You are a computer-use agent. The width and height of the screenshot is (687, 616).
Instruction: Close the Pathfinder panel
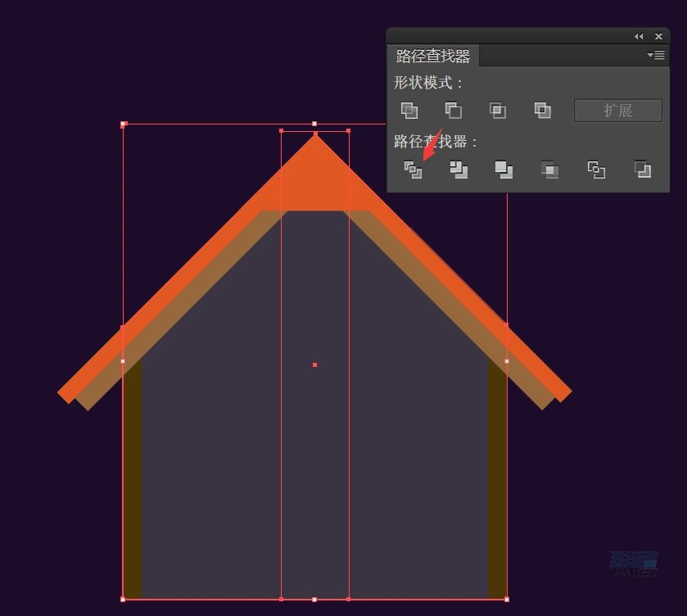point(658,36)
